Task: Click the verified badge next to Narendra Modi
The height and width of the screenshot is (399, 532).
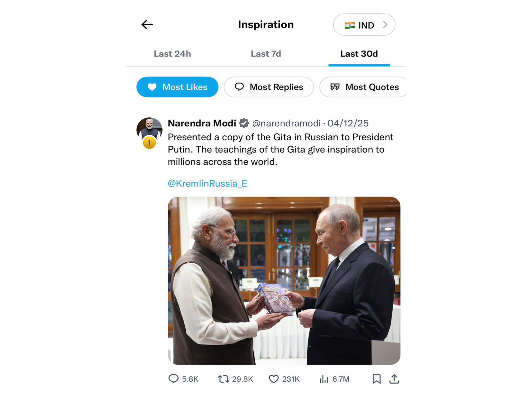Action: click(244, 123)
